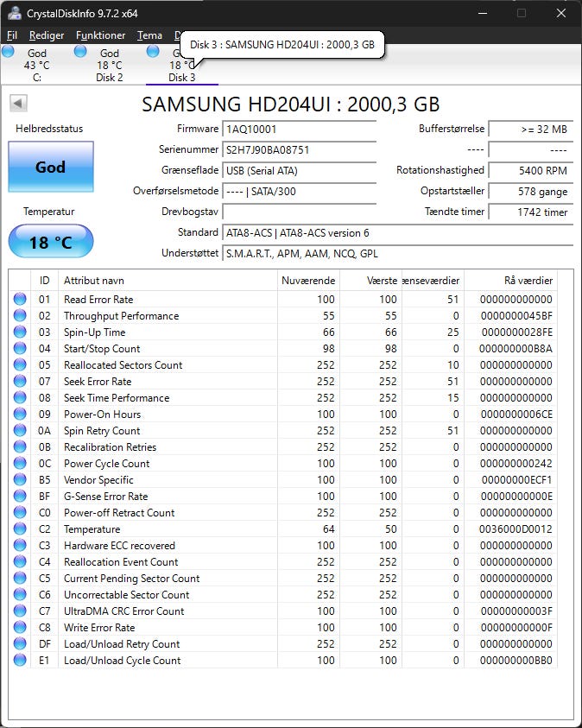This screenshot has height=728, width=582.
Task: Click the CrystalDiskInfo app icon in title bar
Action: pos(15,13)
